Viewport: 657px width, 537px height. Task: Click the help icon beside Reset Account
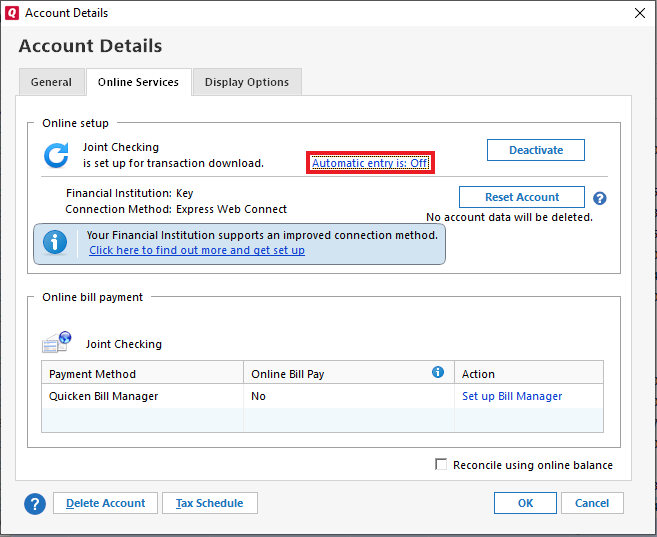click(x=600, y=198)
